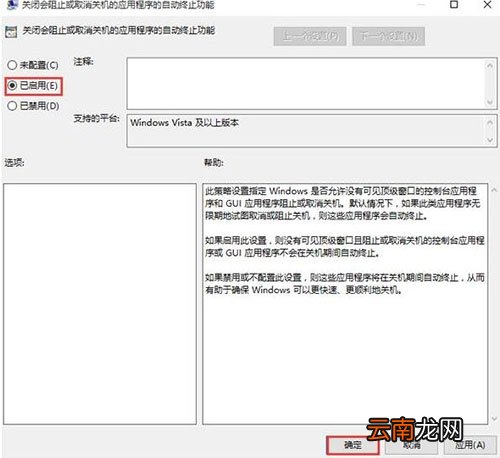Click the 帮助: label
Image resolution: width=500 pixels, height=458 pixels.
[214, 163]
